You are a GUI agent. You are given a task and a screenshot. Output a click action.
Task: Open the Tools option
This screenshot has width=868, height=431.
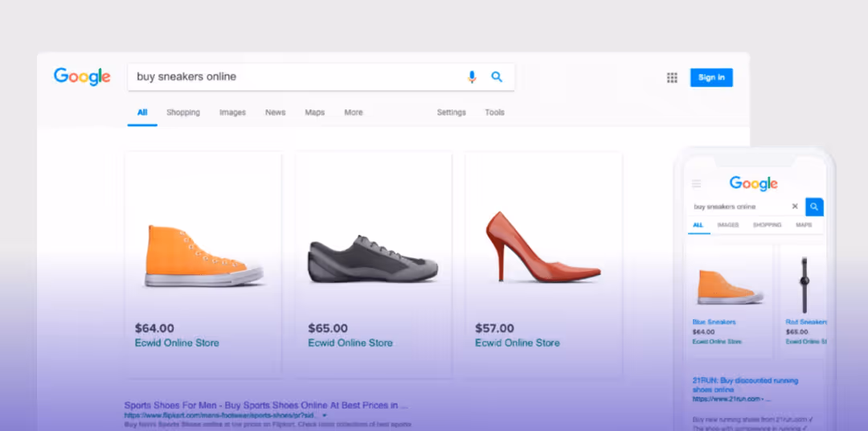(495, 113)
